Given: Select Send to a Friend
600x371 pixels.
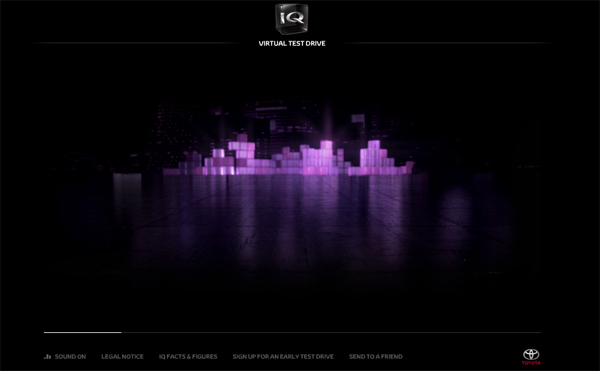Looking at the screenshot, I should tap(376, 356).
